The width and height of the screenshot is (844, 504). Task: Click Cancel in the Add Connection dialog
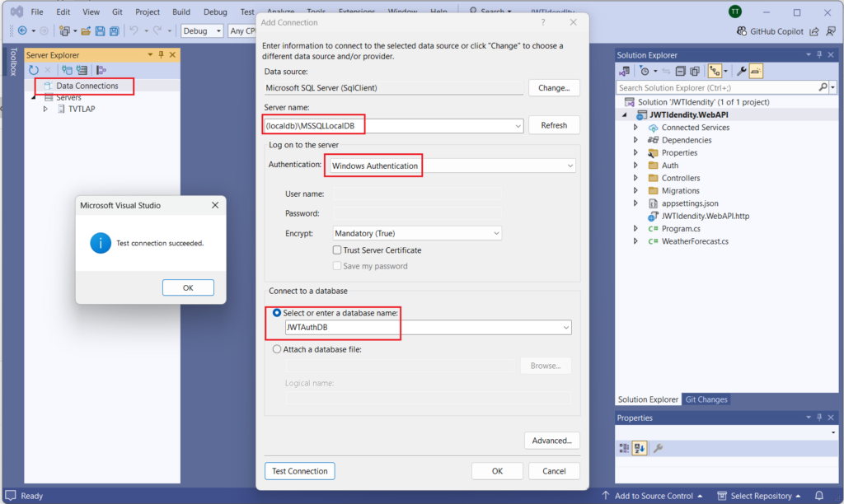pyautogui.click(x=554, y=471)
